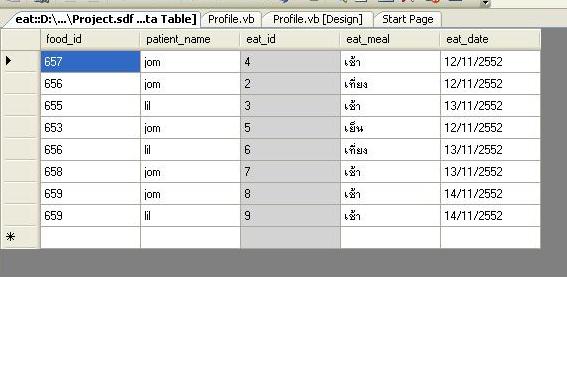Screen dimensions: 567x384
Task: Select eat_id cell 4
Action: [x=290, y=62]
